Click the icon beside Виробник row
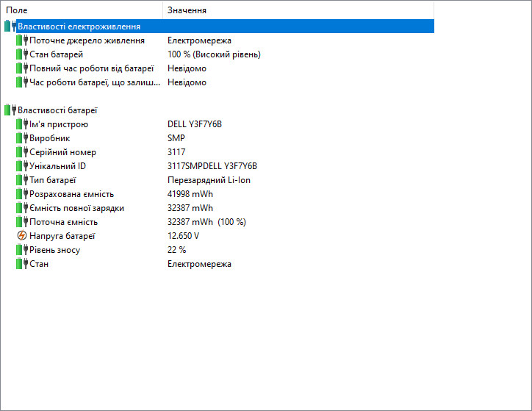This screenshot has height=411, width=532. pos(22,138)
